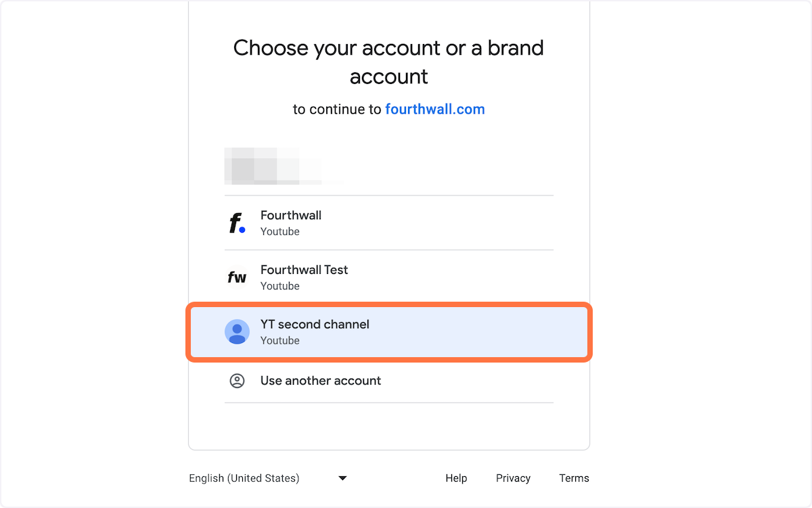Select Use another account label
The width and height of the screenshot is (812, 508).
pyautogui.click(x=321, y=381)
